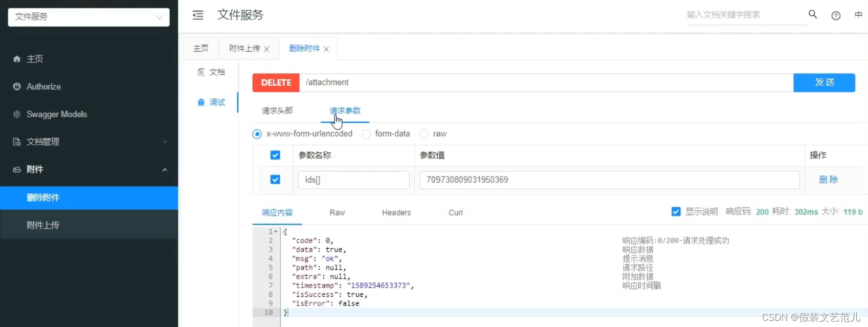Image resolution: width=868 pixels, height=327 pixels.
Task: Expand the 文档管理 menu chevron
Action: (165, 142)
